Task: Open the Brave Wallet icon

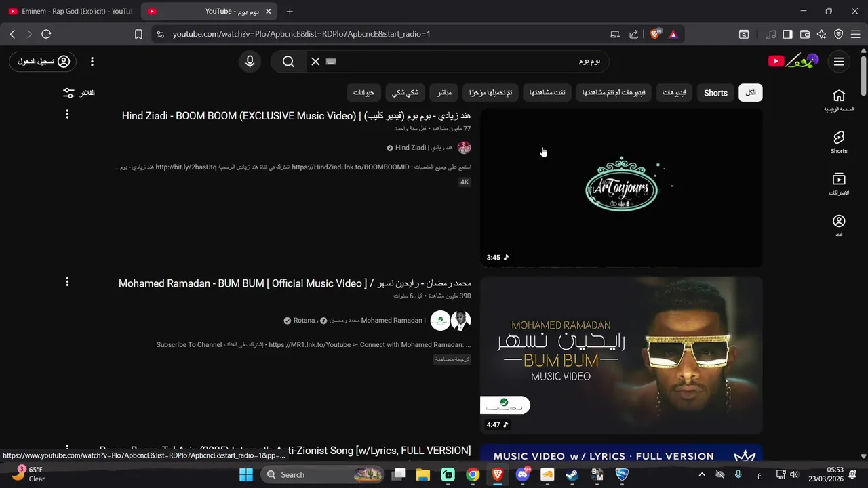Action: pyautogui.click(x=805, y=34)
